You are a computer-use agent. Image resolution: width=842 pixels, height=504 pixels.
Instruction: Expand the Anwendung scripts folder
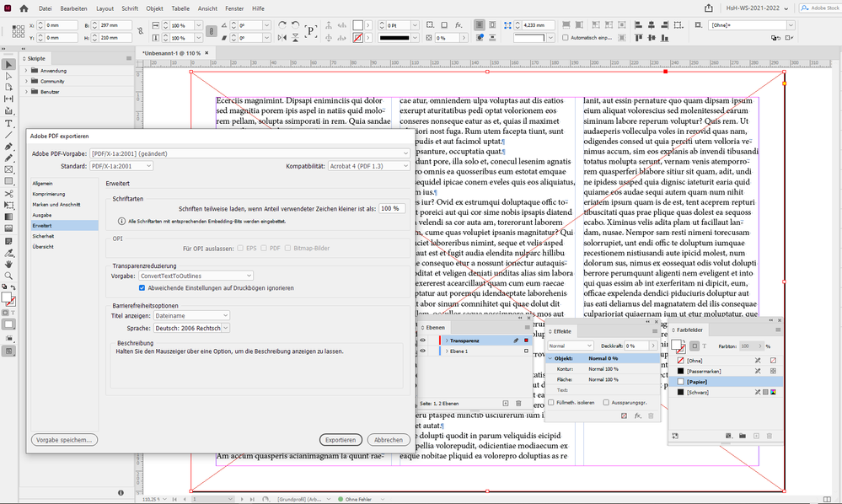(x=26, y=70)
